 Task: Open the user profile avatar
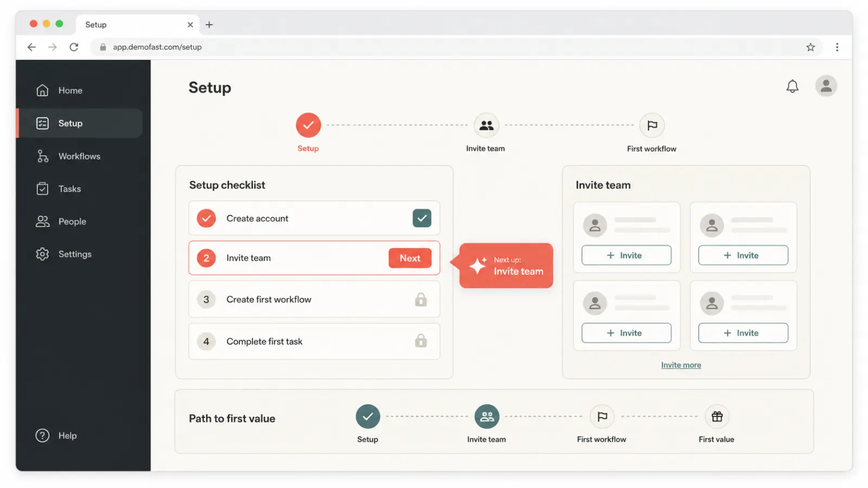tap(826, 86)
